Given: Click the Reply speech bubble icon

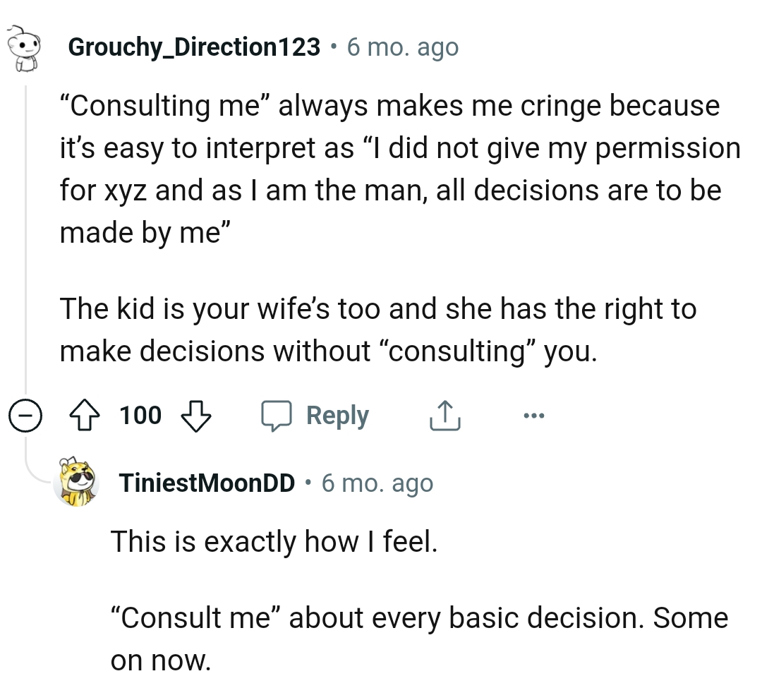Looking at the screenshot, I should tap(278, 415).
